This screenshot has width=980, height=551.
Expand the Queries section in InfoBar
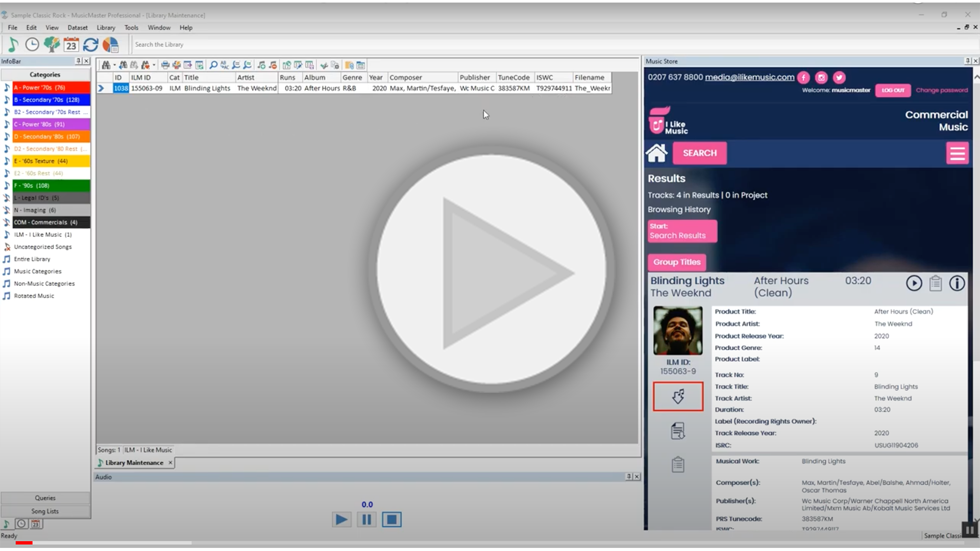tap(45, 498)
